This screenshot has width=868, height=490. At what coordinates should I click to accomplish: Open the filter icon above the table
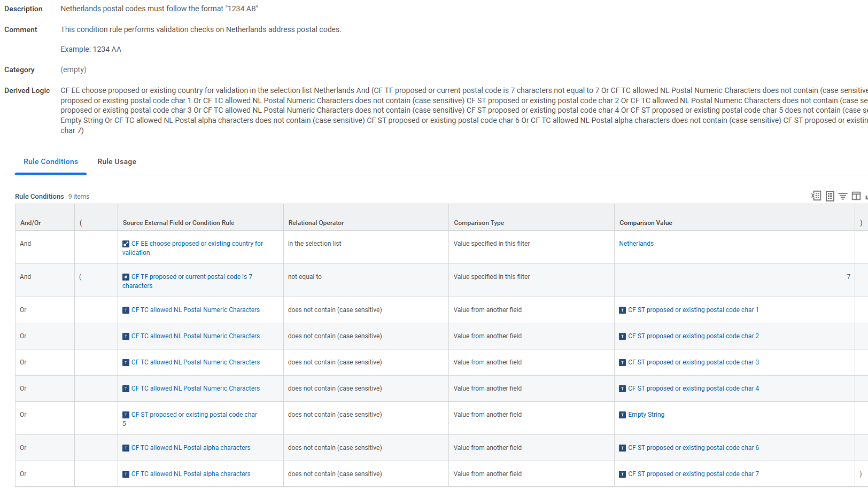[843, 196]
